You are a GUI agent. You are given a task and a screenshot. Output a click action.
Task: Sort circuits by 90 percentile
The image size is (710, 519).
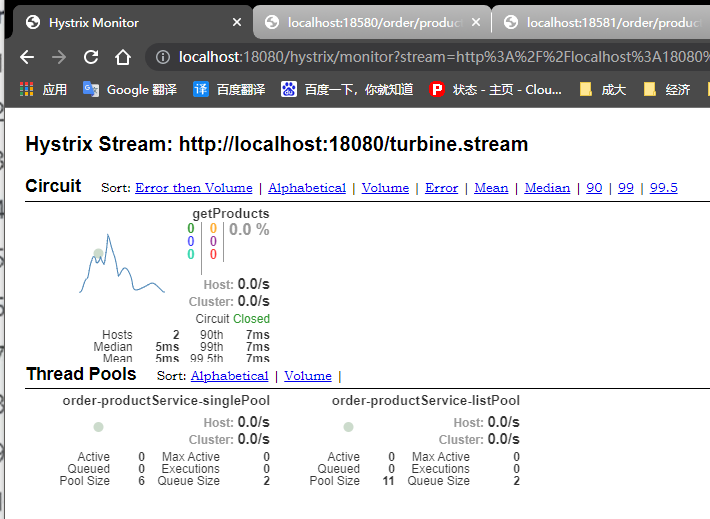coord(594,187)
